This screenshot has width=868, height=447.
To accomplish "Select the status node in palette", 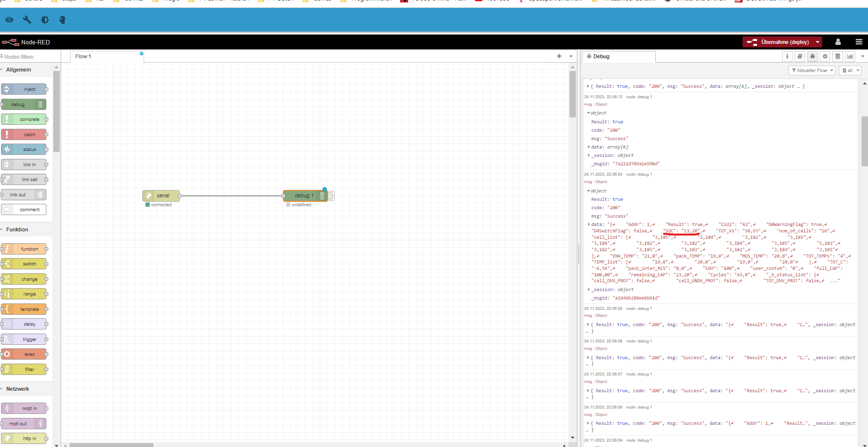I will [24, 149].
